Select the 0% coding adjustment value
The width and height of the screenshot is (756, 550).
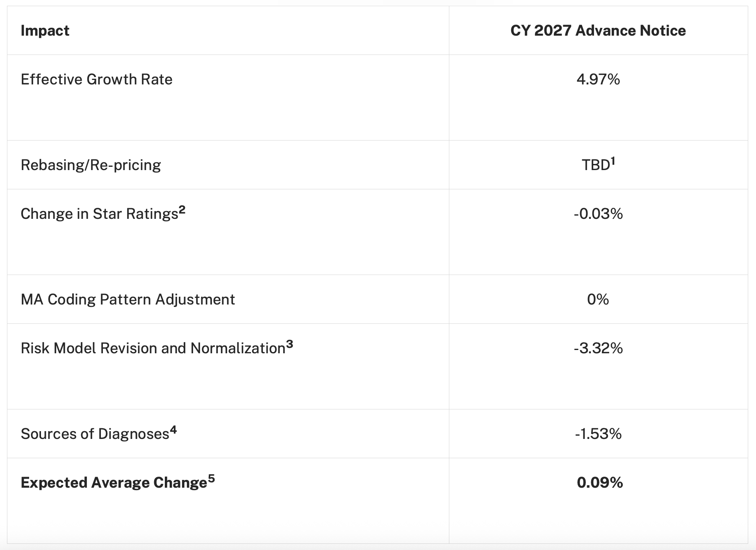click(598, 300)
